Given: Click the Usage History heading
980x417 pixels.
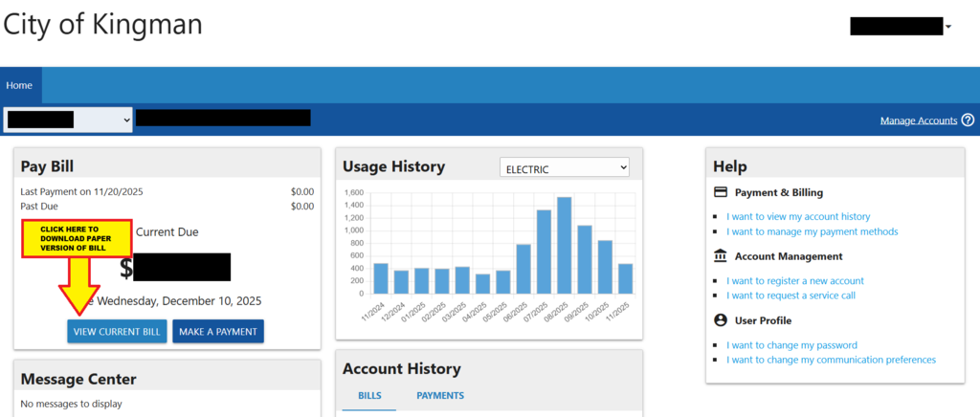Looking at the screenshot, I should pos(393,166).
